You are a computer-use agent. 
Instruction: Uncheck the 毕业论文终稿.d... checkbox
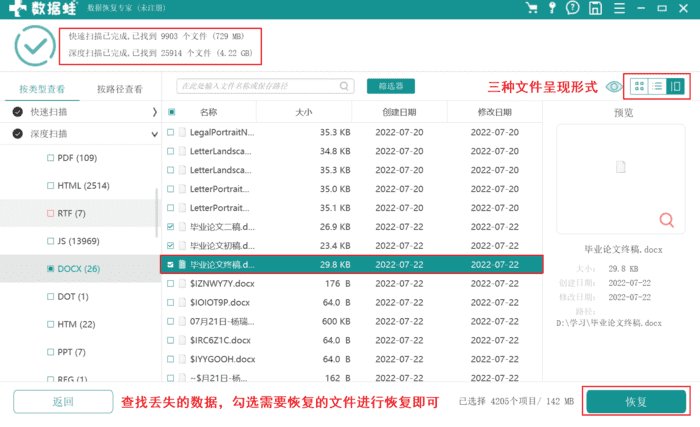point(171,264)
